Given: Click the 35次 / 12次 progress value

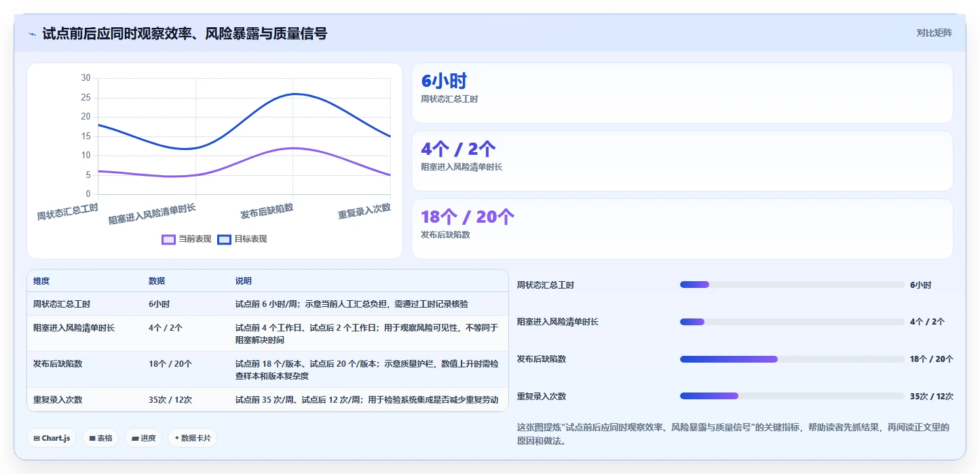Looking at the screenshot, I should (x=931, y=397).
